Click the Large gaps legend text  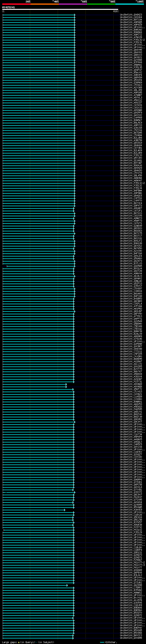point(28,642)
